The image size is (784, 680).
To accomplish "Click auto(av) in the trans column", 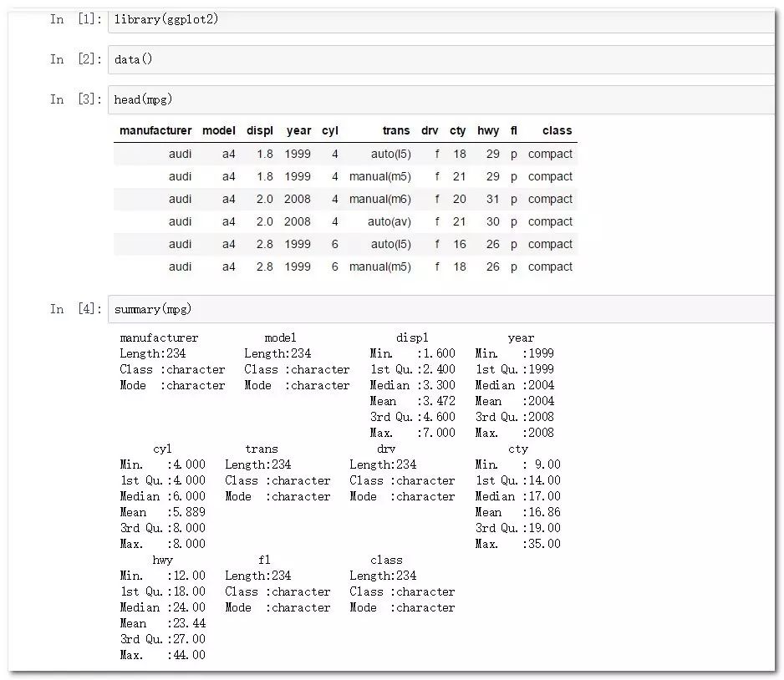I will point(389,221).
